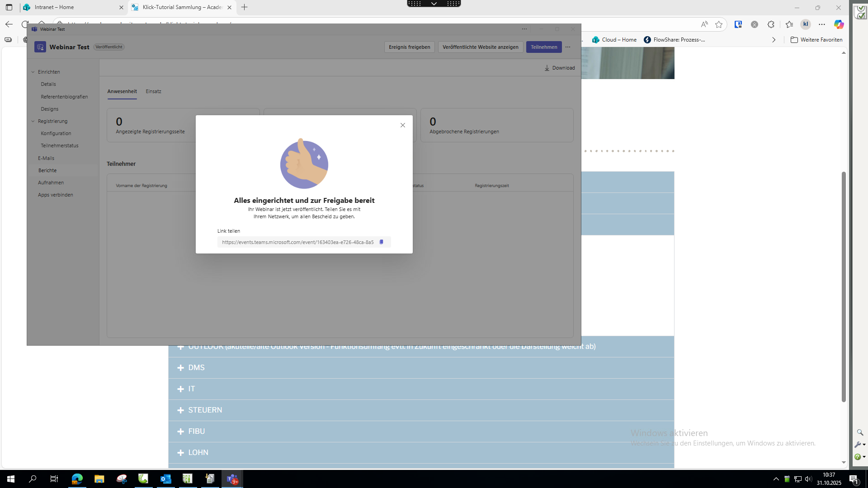Open more options next to Teilnehmen
Image resolution: width=868 pixels, height=488 pixels.
click(568, 47)
